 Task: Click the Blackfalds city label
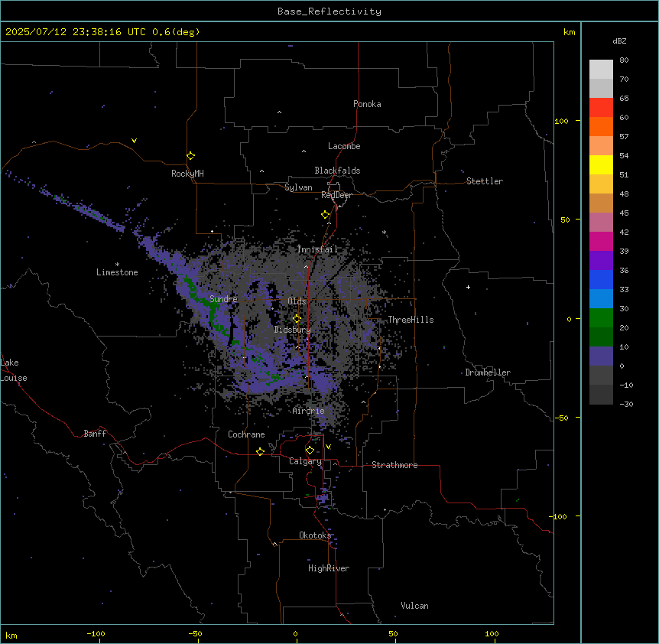click(337, 171)
